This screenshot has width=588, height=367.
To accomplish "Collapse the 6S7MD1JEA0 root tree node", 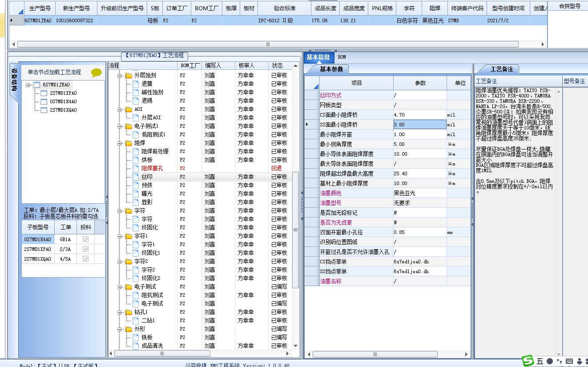I will click(x=28, y=85).
